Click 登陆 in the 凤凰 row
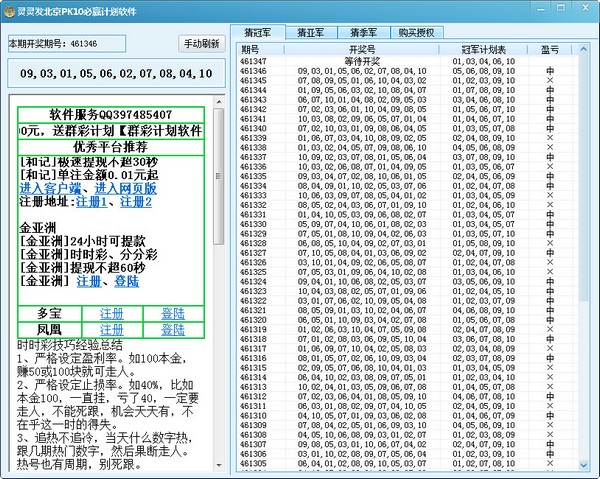Viewport: 600px width, 479px height. 173,329
